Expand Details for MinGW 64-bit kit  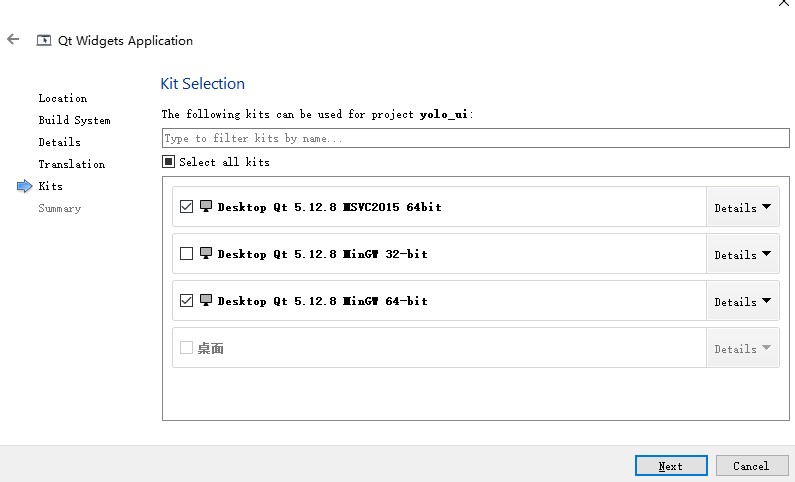point(742,302)
